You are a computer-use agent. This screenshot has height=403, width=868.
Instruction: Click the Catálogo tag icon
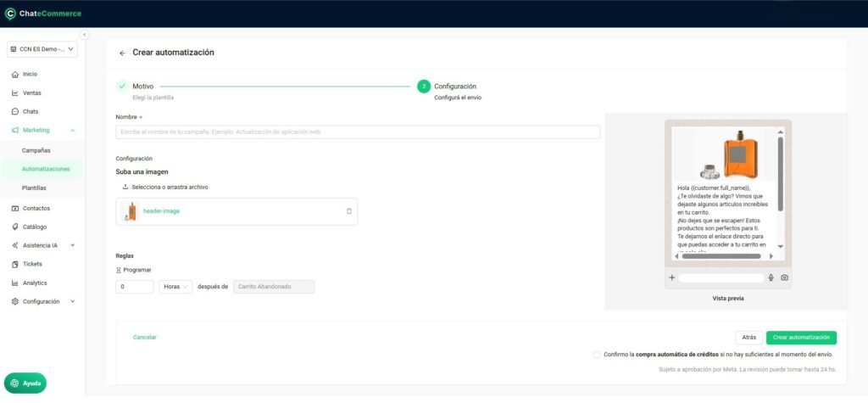[x=15, y=227]
